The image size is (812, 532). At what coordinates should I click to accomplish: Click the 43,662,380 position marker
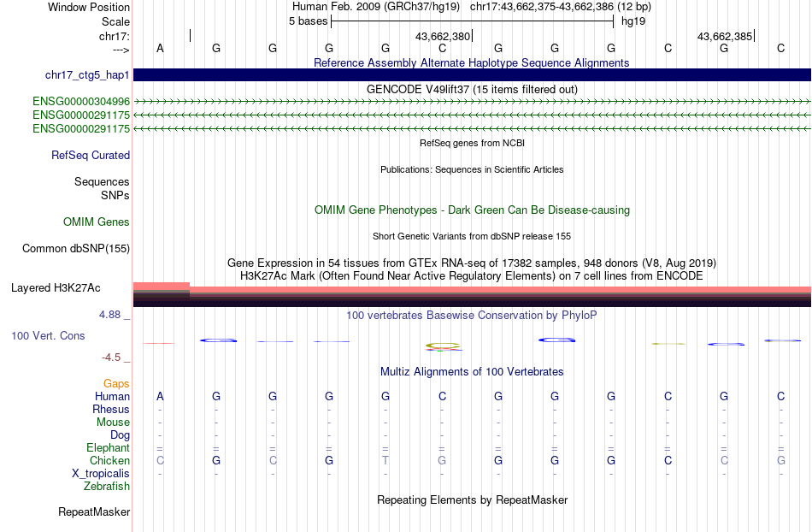coord(443,36)
